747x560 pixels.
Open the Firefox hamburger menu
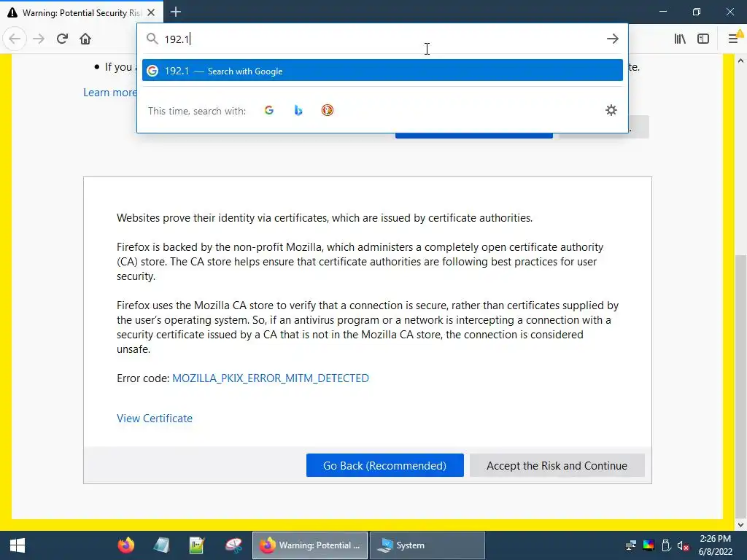pos(734,39)
